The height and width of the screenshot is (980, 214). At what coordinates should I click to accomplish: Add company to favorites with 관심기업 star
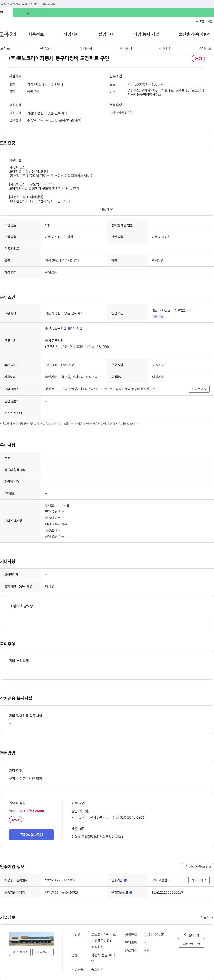[x=20, y=952]
